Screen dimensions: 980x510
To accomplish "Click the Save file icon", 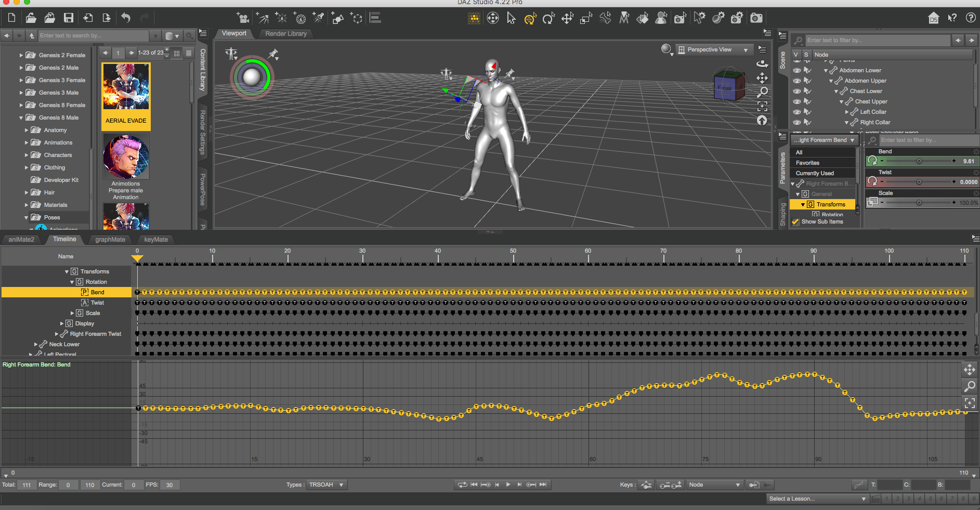I will coord(69,18).
